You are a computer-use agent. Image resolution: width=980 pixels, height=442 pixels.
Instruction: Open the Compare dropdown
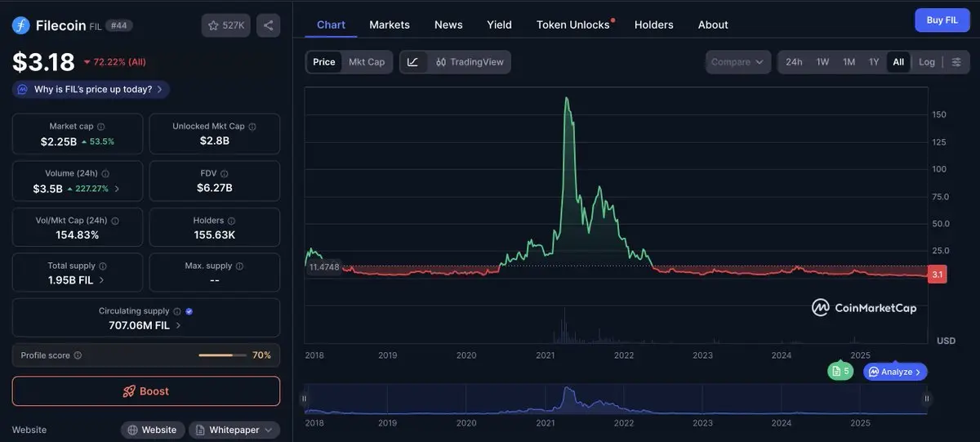[x=738, y=62]
